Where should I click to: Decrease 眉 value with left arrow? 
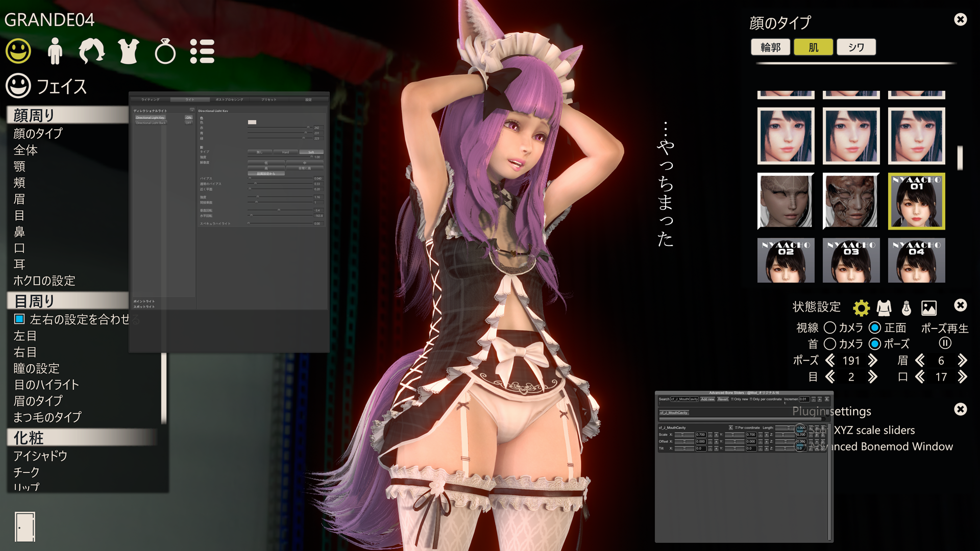(920, 361)
